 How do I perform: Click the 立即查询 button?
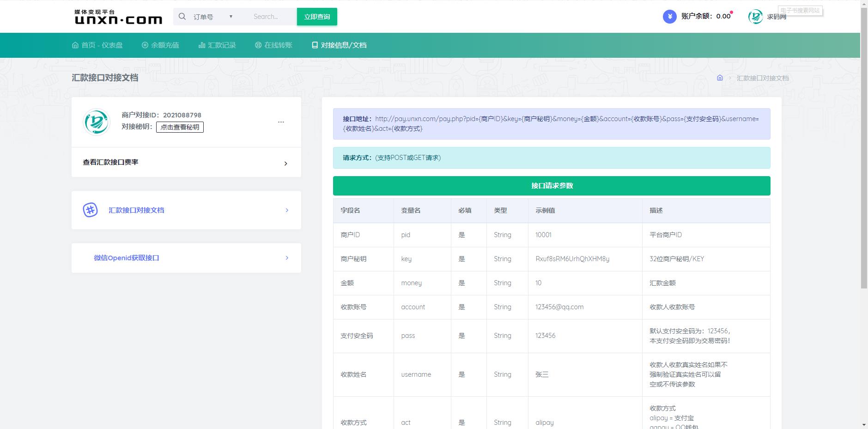317,17
